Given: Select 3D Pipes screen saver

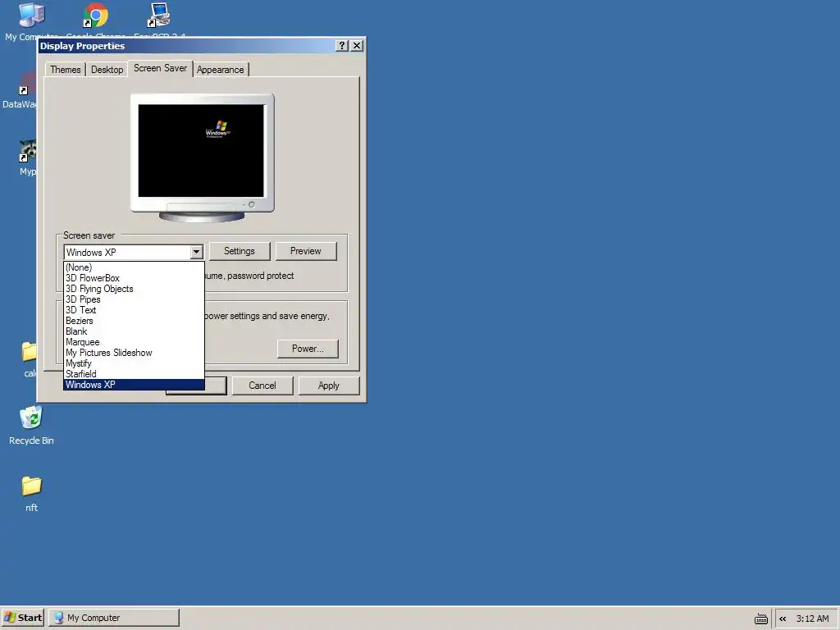Looking at the screenshot, I should pos(134,299).
